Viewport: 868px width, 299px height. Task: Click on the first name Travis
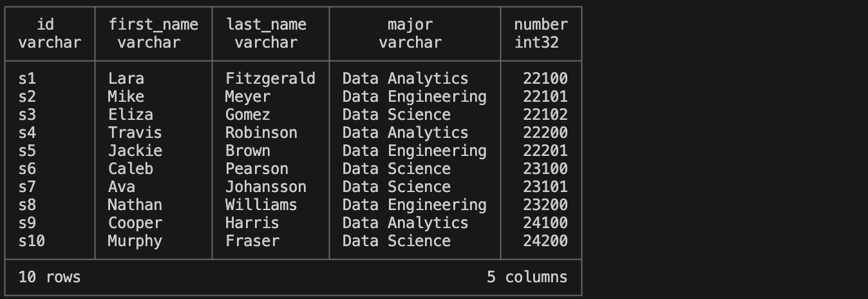135,133
